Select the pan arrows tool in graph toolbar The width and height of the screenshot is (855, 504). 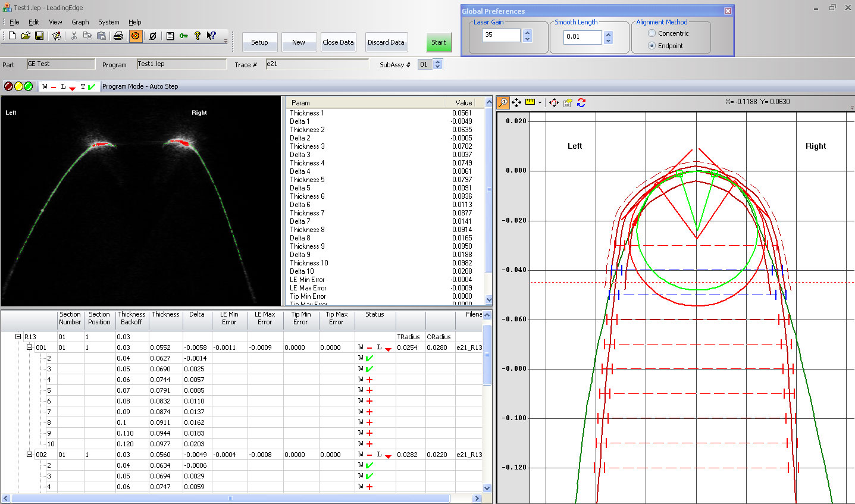pyautogui.click(x=516, y=103)
